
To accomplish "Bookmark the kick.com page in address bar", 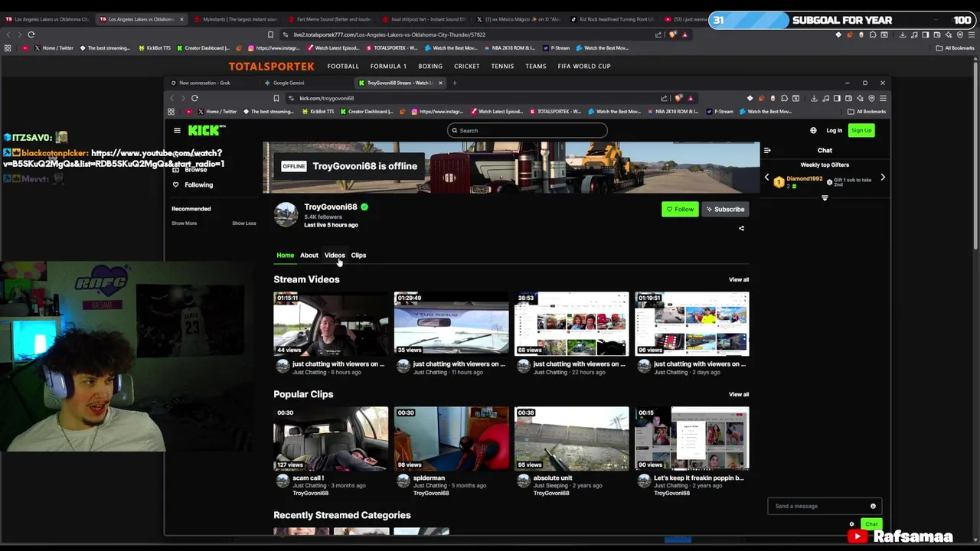I will pyautogui.click(x=276, y=98).
